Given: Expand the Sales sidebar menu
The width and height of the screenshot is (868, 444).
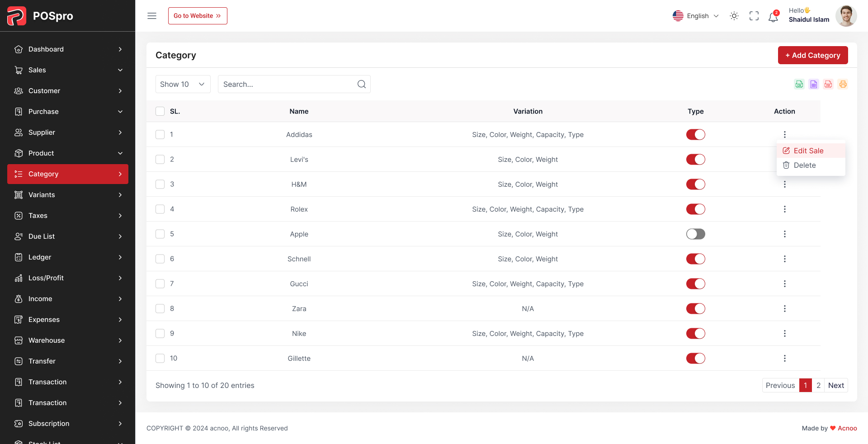Looking at the screenshot, I should [68, 70].
